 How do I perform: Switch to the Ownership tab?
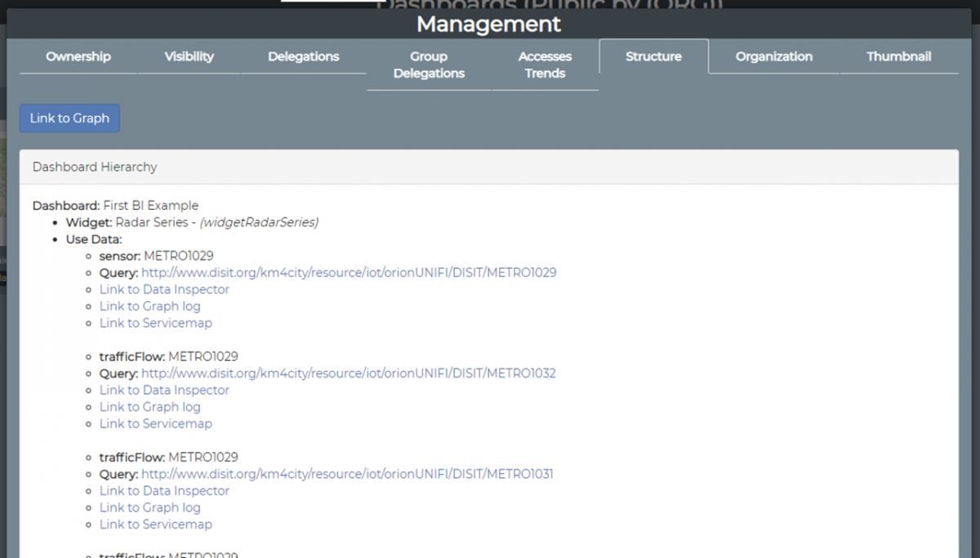pos(78,56)
